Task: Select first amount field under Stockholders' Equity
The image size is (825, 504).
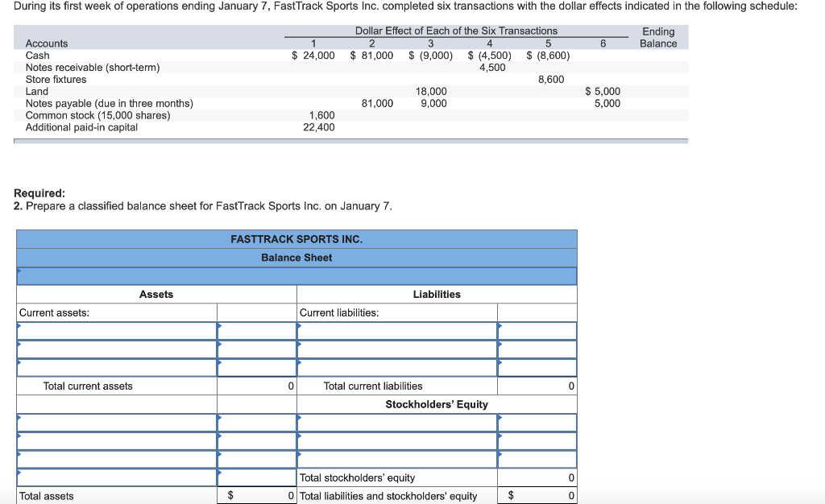Action: 537,423
